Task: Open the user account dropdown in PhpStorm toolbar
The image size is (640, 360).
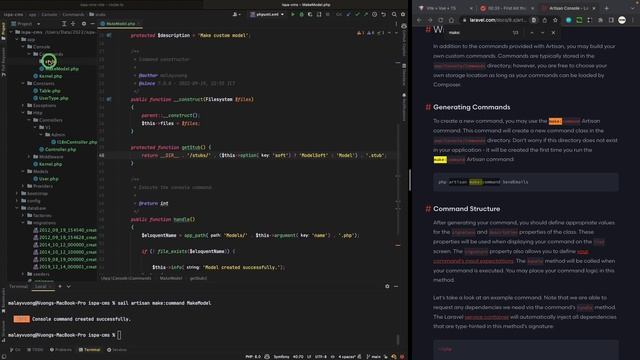Action: pyautogui.click(x=236, y=14)
